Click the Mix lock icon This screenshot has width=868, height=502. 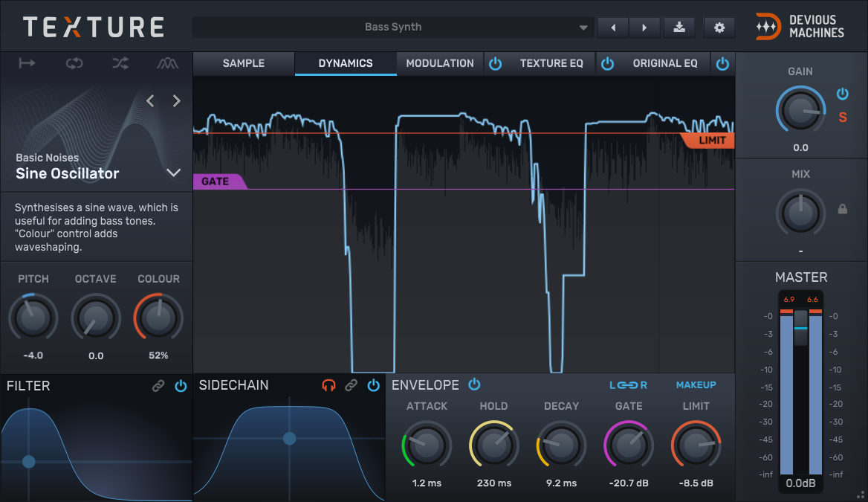pos(843,210)
